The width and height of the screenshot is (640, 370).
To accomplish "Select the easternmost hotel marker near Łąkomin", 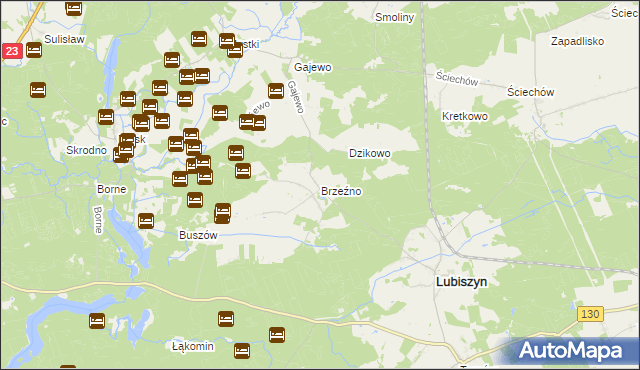I will [277, 335].
